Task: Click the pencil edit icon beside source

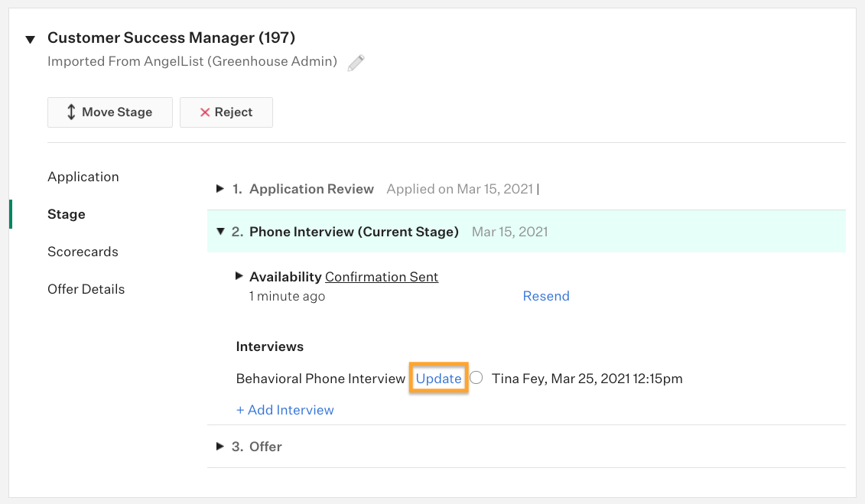Action: [356, 63]
